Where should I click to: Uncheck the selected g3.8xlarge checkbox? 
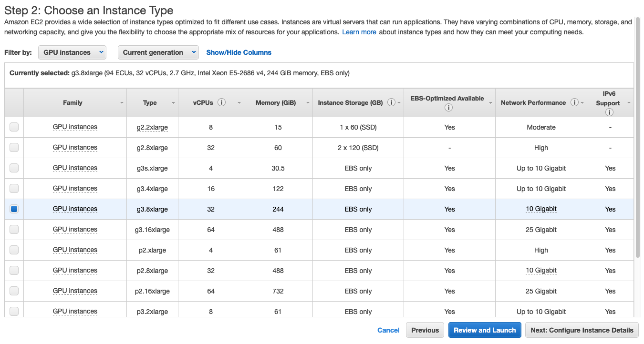point(14,209)
